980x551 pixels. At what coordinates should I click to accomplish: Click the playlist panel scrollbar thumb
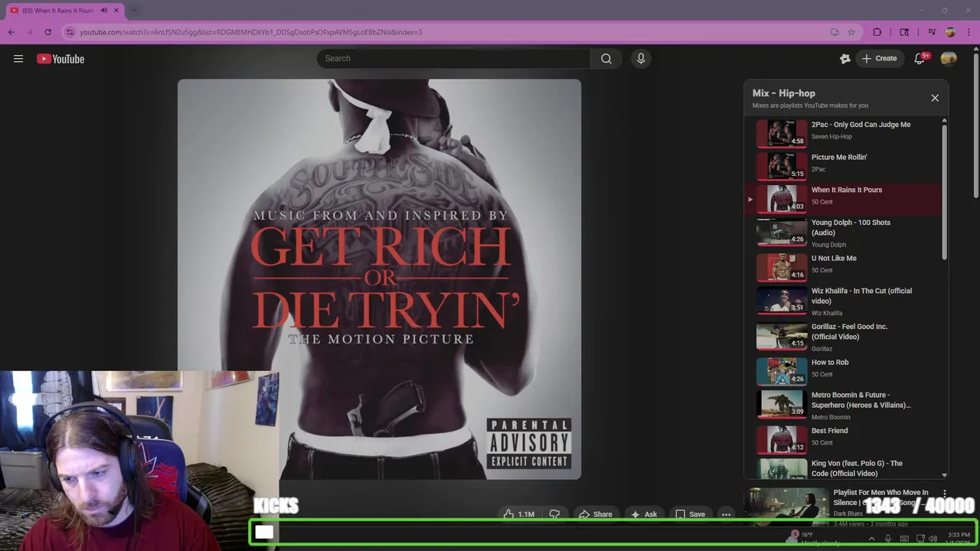coord(944,191)
